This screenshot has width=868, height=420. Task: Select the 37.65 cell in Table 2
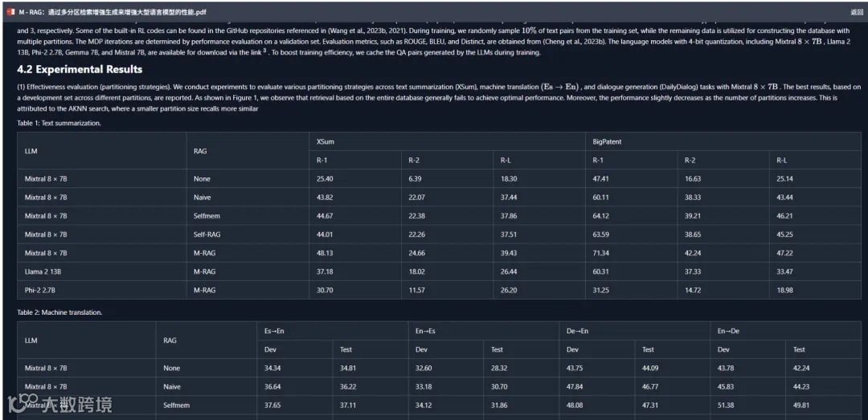pos(272,405)
